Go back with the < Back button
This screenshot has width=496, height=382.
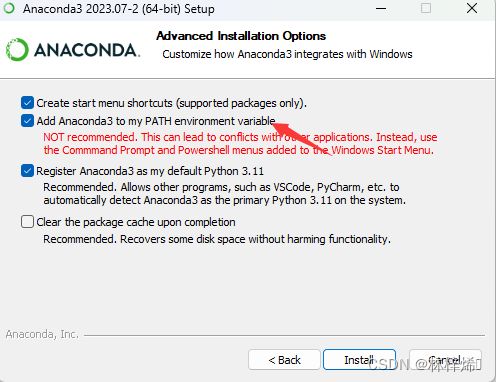pyautogui.click(x=284, y=360)
